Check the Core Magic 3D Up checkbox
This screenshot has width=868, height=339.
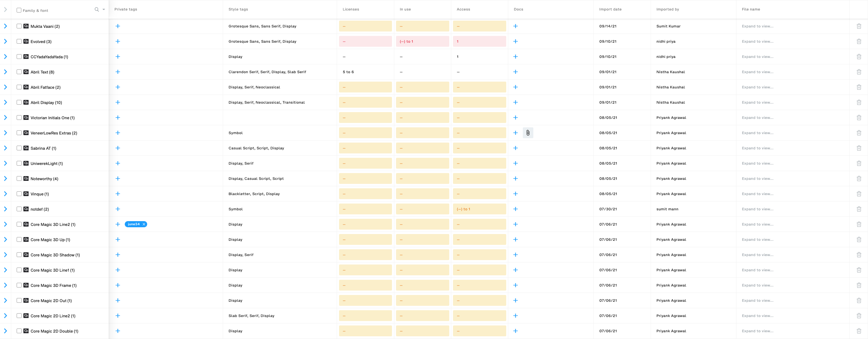click(19, 239)
